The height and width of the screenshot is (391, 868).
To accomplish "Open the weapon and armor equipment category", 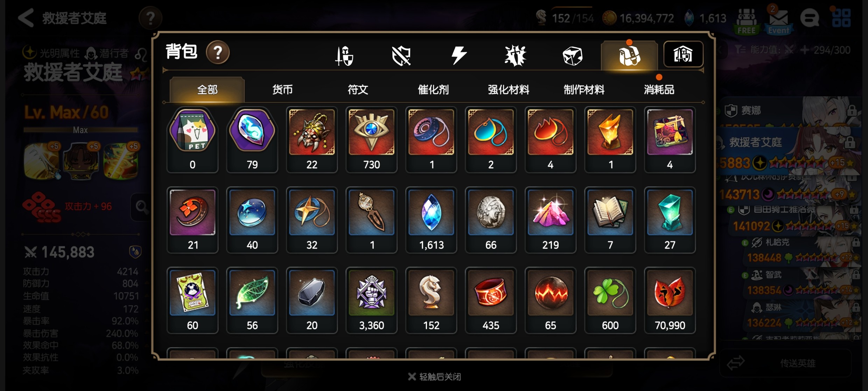I will (344, 55).
